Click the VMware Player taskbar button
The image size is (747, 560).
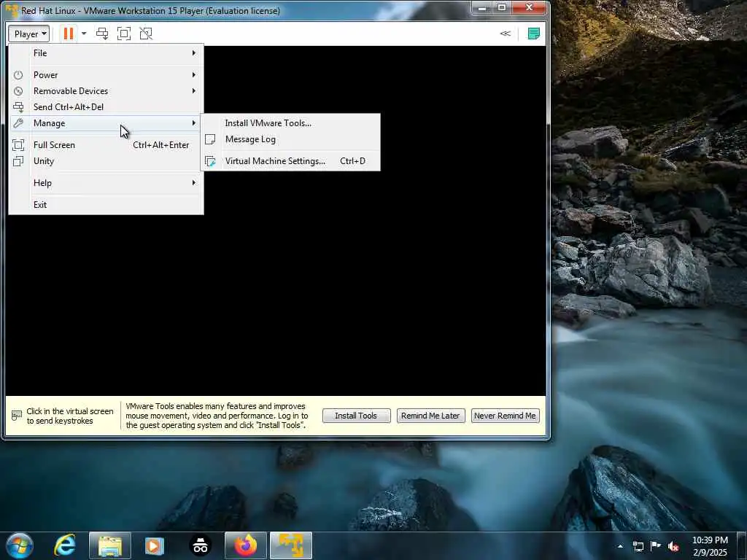pyautogui.click(x=291, y=545)
